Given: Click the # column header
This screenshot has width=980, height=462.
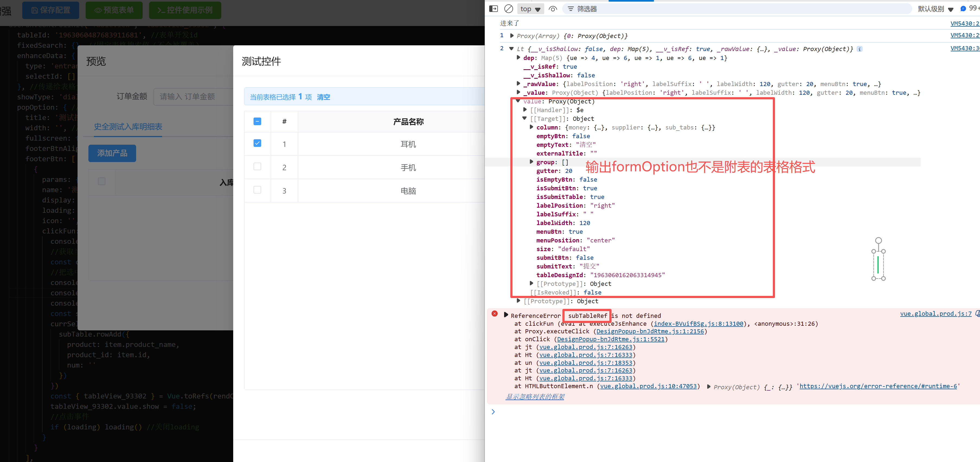Looking at the screenshot, I should click(x=284, y=122).
